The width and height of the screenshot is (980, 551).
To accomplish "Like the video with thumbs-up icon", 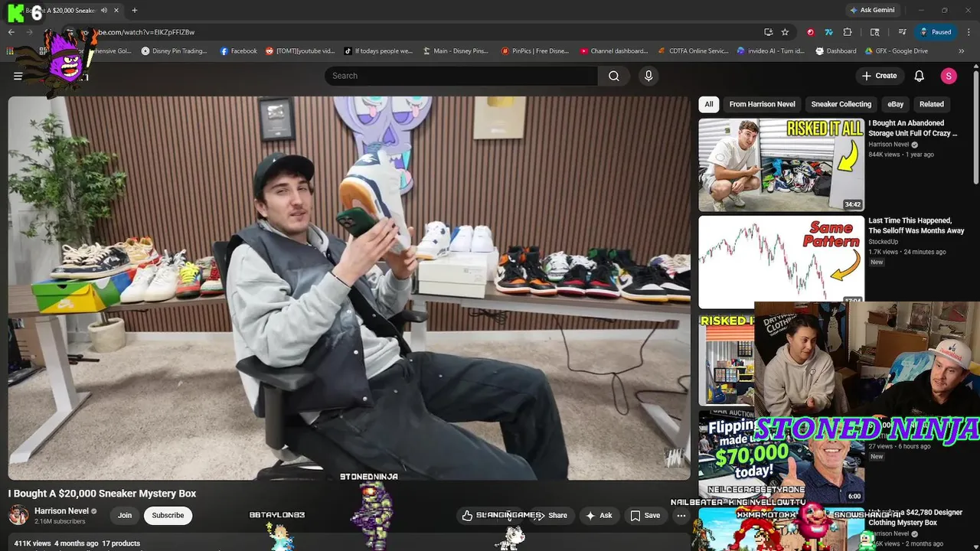I will [467, 515].
